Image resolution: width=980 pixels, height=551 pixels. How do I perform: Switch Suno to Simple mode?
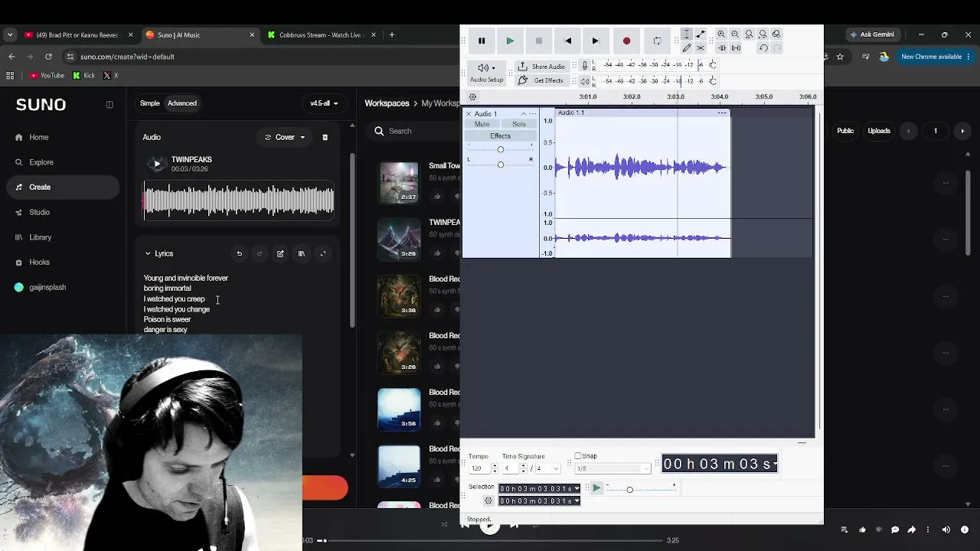click(x=150, y=103)
